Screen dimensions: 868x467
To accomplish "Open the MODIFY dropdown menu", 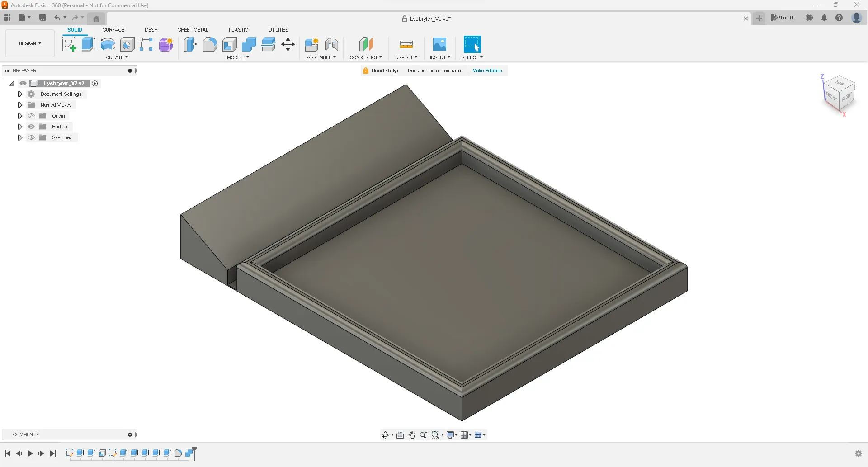I will pyautogui.click(x=238, y=57).
